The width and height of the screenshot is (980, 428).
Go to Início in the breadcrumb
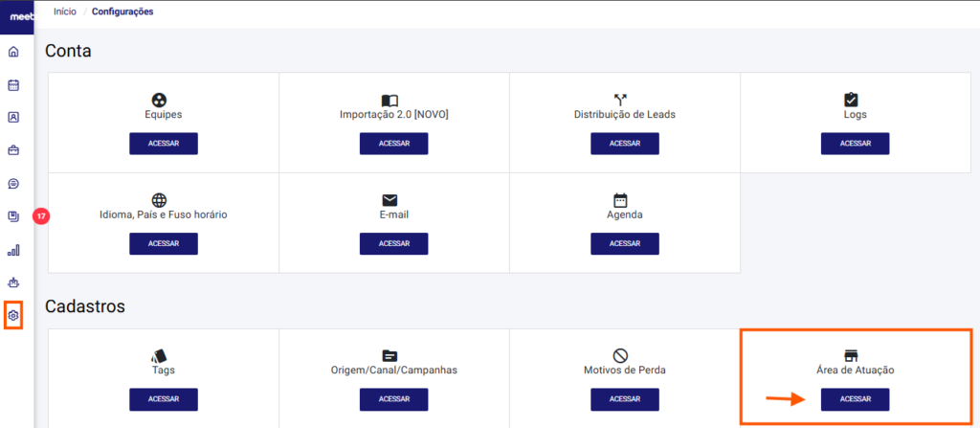[x=65, y=11]
